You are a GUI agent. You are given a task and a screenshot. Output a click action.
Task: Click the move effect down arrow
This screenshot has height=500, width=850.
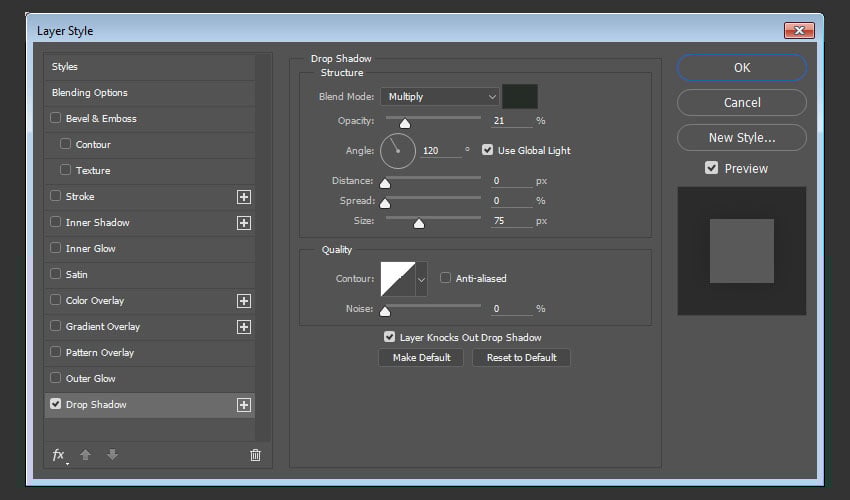click(x=112, y=455)
